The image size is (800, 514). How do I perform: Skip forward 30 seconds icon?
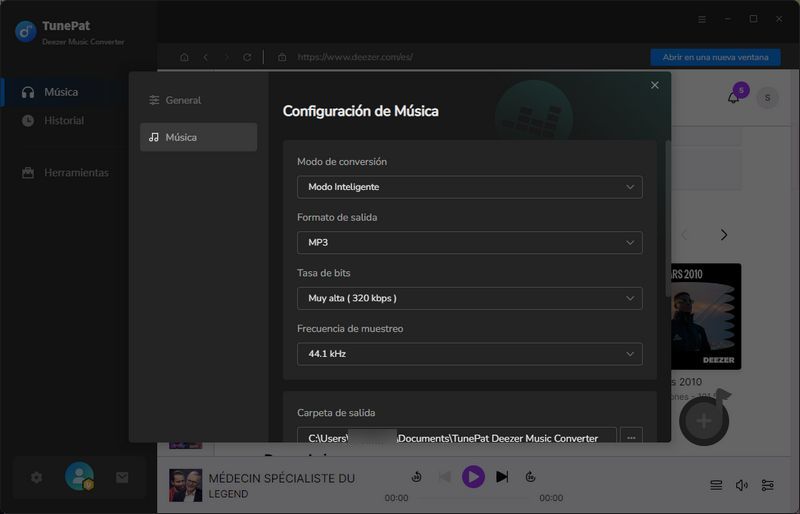[x=530, y=477]
